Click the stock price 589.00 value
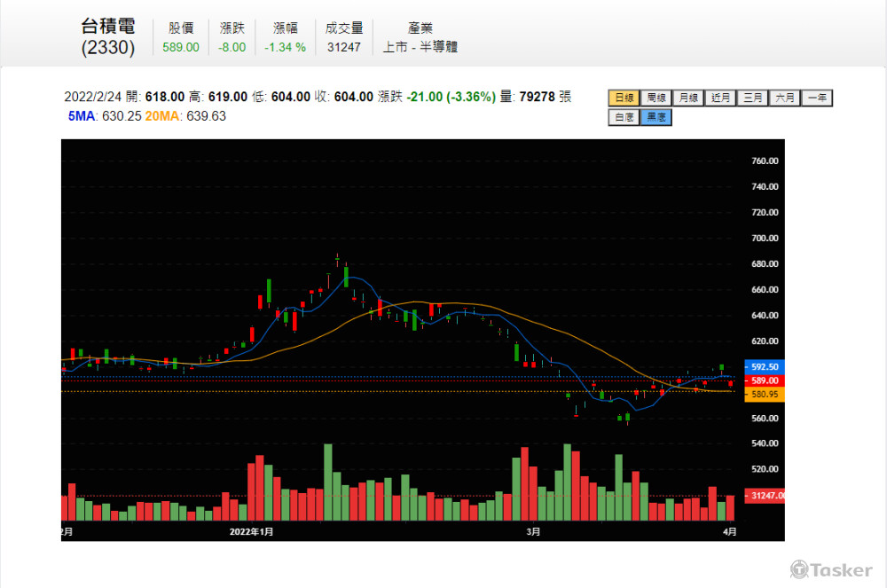The width and height of the screenshot is (887, 588). (180, 48)
